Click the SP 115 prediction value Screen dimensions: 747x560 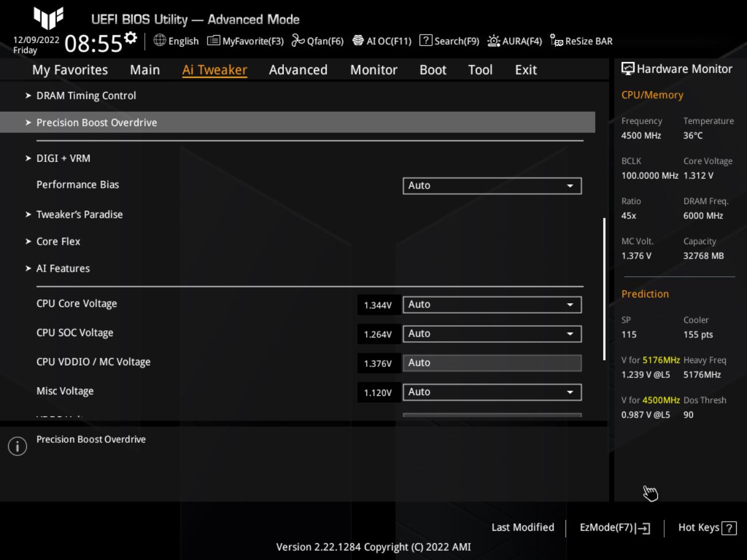coord(629,335)
